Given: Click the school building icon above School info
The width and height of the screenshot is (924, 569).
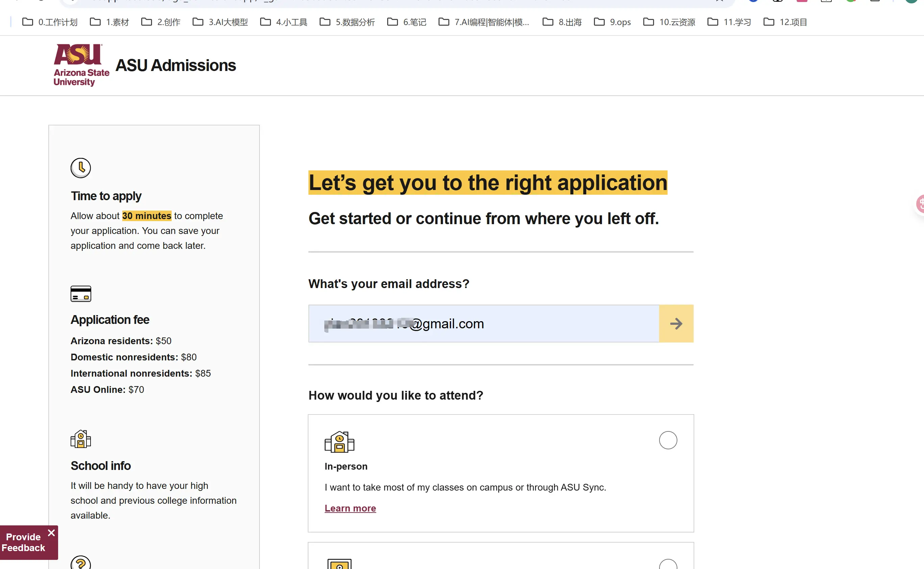Looking at the screenshot, I should coord(80,439).
